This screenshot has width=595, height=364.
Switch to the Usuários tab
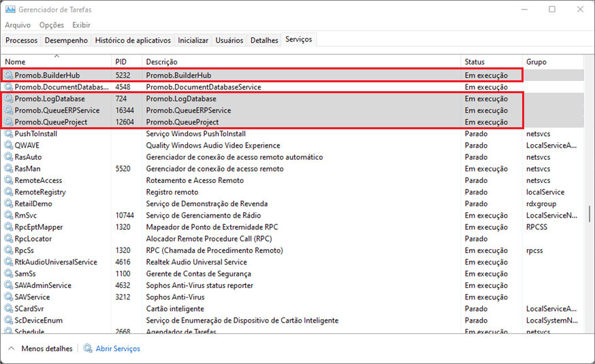click(229, 40)
